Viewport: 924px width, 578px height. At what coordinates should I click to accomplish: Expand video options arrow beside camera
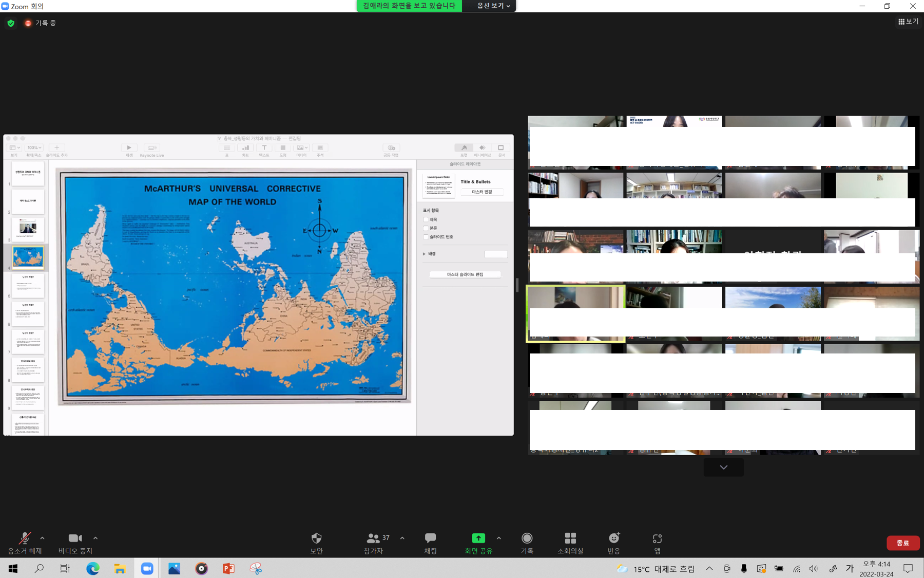pyautogui.click(x=95, y=538)
